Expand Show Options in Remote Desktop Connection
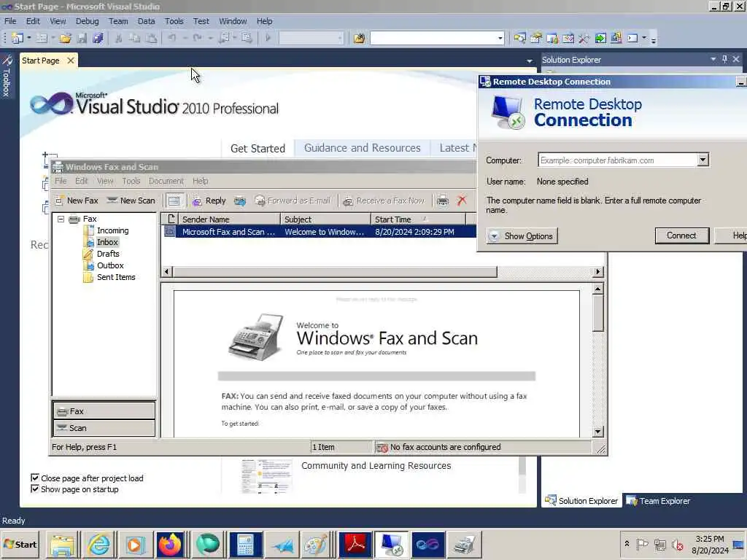 pyautogui.click(x=522, y=236)
